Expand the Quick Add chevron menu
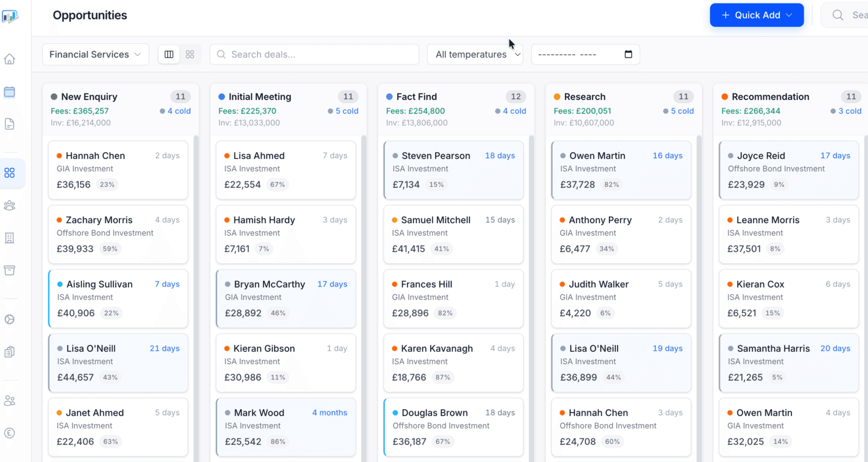Viewport: 868px width, 462px height. tap(789, 15)
